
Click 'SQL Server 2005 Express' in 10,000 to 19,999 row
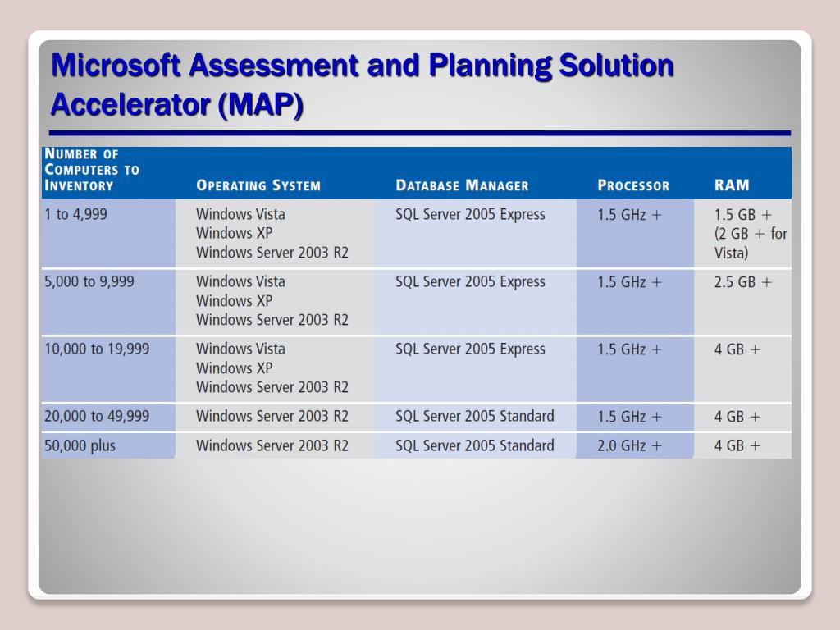coord(470,349)
